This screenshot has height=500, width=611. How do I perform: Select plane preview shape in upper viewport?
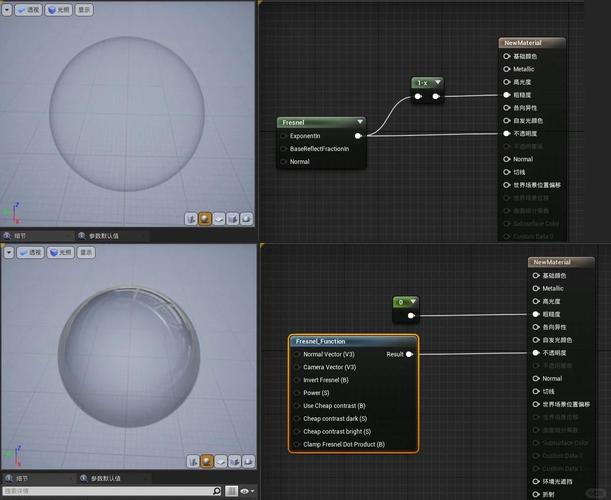(219, 219)
